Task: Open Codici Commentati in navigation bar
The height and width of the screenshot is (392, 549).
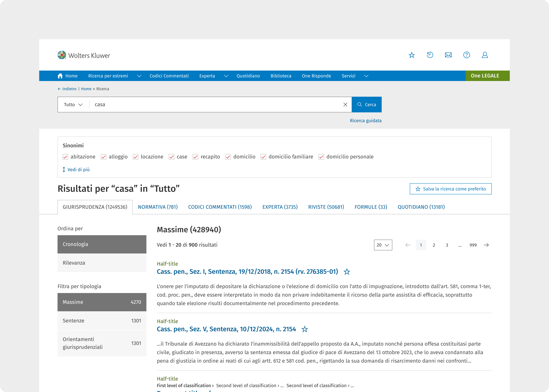Action: 169,76
